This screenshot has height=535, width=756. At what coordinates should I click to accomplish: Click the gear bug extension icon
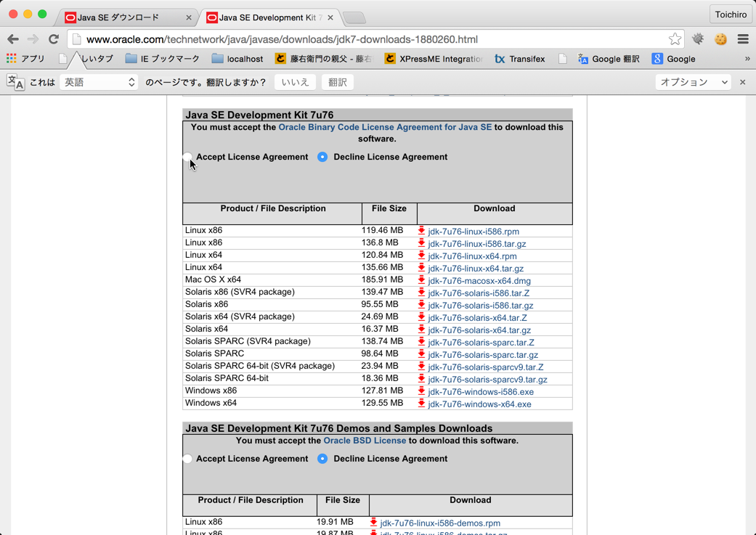698,39
